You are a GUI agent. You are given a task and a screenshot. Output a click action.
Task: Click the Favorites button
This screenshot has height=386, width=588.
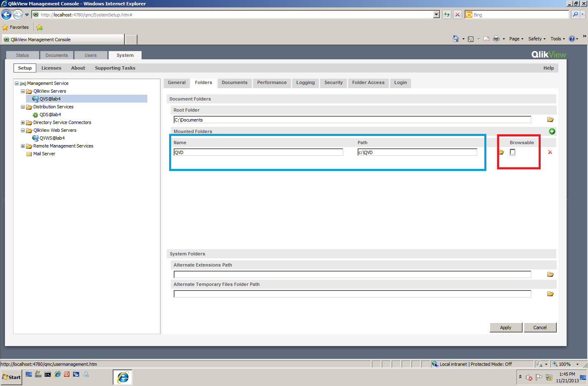click(16, 28)
